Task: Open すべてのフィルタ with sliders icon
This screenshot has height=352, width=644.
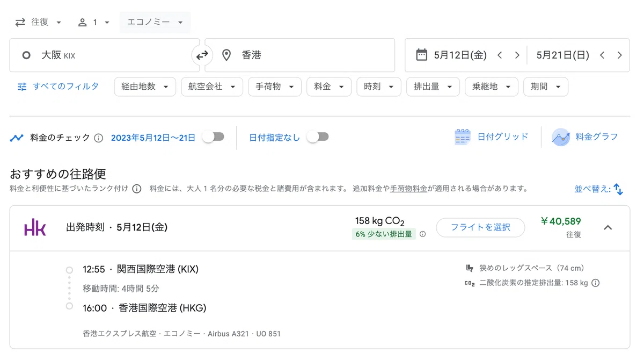Action: point(58,87)
